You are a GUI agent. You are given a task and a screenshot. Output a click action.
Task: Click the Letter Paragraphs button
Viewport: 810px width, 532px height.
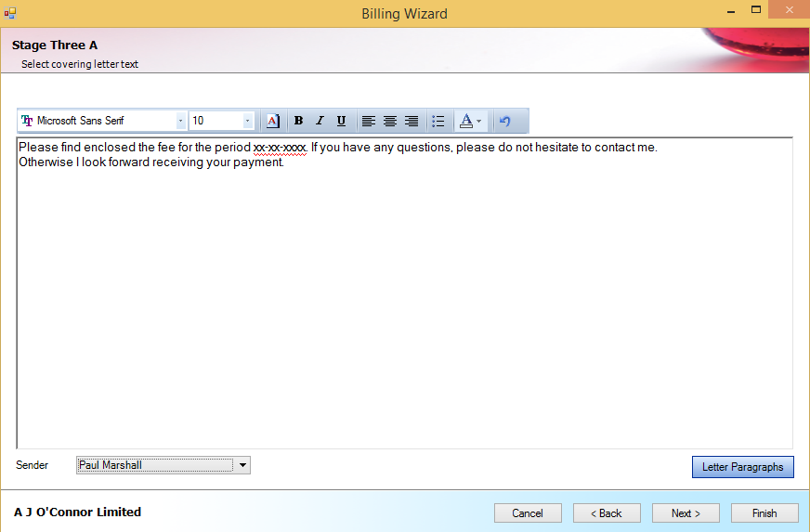[743, 467]
